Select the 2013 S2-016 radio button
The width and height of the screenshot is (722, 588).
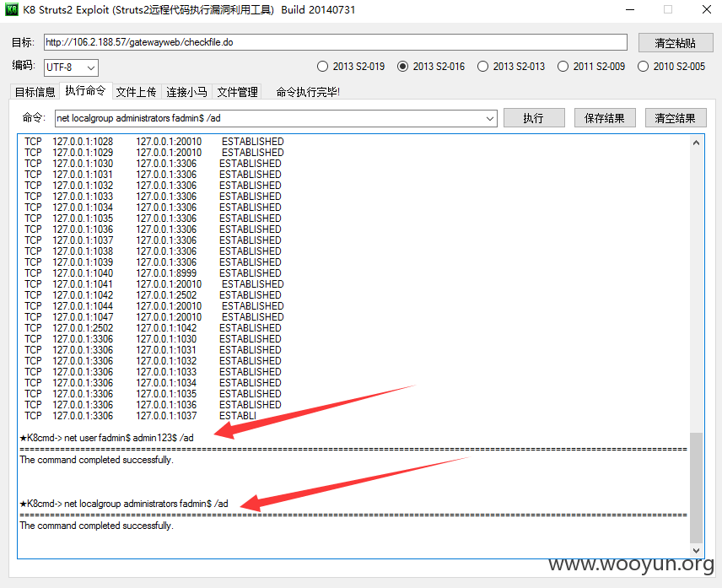tap(431, 67)
